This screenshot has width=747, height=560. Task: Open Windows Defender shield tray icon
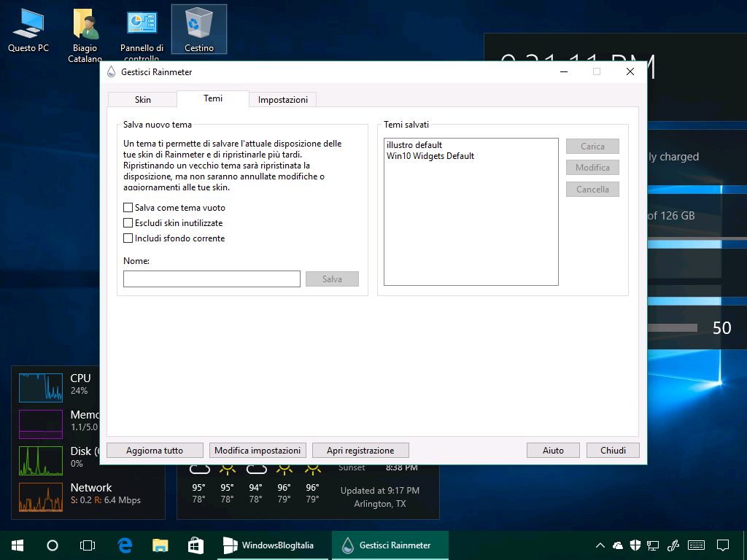tap(635, 545)
